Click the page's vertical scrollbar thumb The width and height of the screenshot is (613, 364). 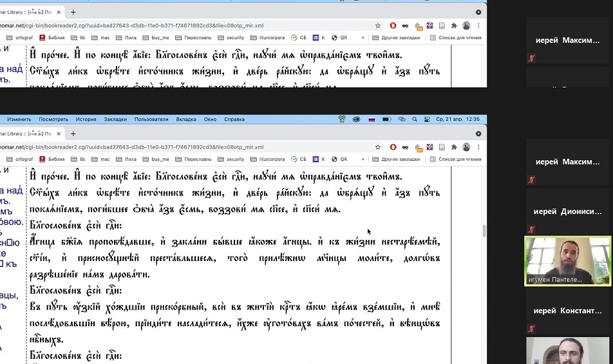(x=484, y=231)
